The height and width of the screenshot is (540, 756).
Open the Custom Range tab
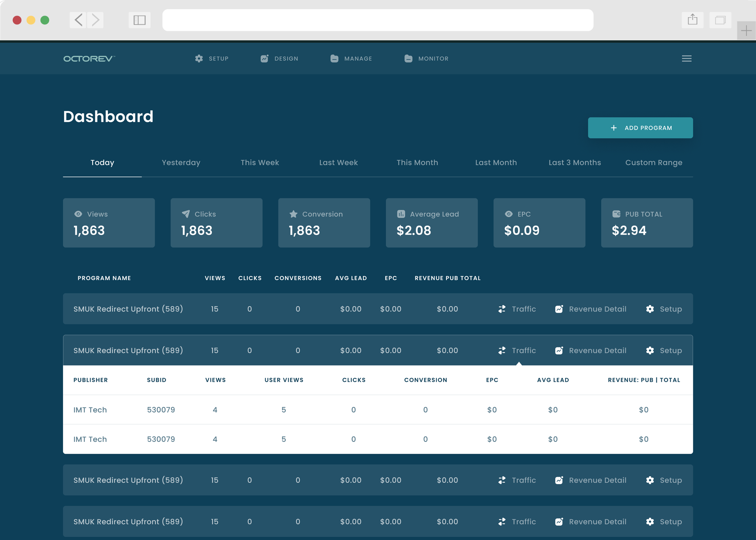[653, 163]
